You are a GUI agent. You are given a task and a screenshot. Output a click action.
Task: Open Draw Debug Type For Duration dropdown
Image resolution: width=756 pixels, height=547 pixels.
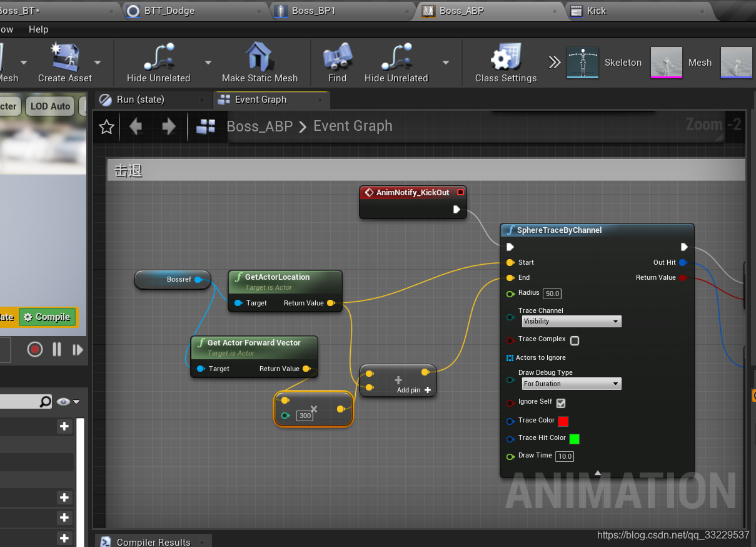572,384
